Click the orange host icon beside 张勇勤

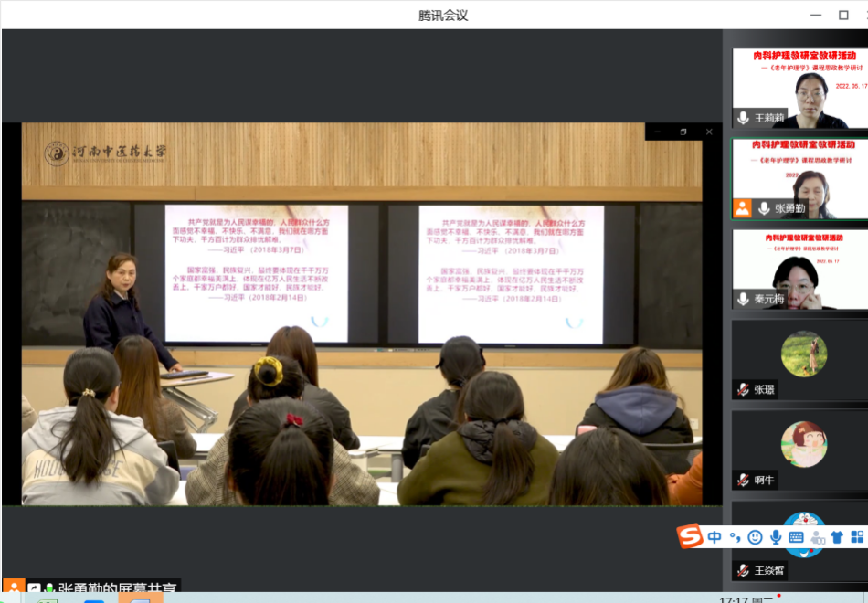pyautogui.click(x=743, y=207)
